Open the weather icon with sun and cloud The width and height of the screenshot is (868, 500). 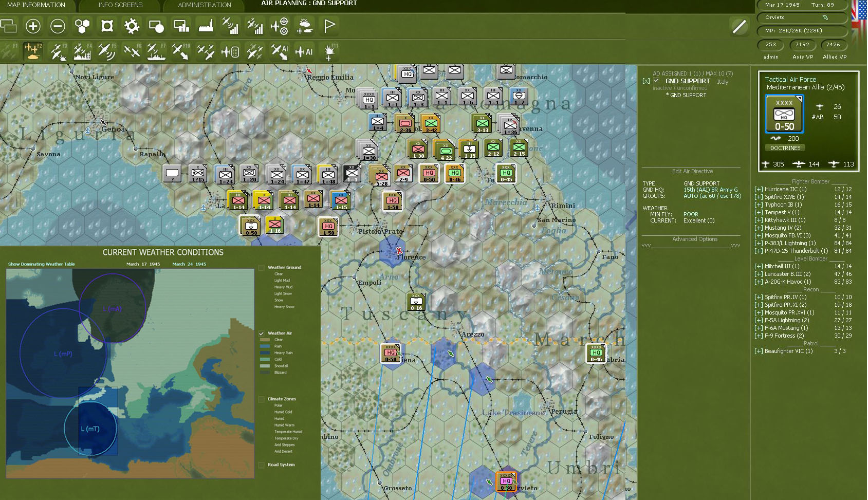pos(304,26)
